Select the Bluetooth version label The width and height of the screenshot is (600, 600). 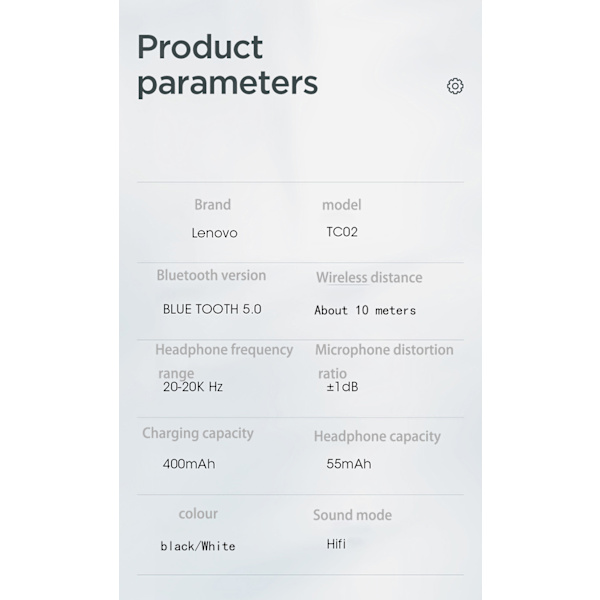pos(211,276)
